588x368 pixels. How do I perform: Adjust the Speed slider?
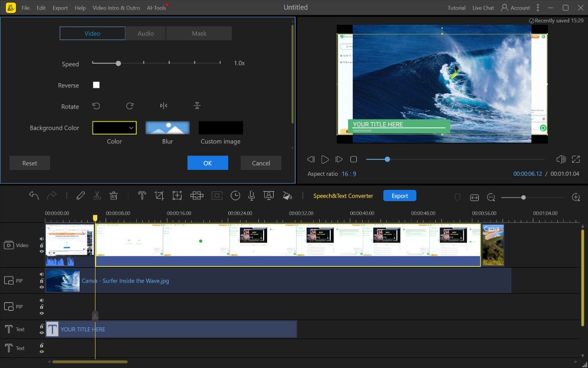pos(118,63)
